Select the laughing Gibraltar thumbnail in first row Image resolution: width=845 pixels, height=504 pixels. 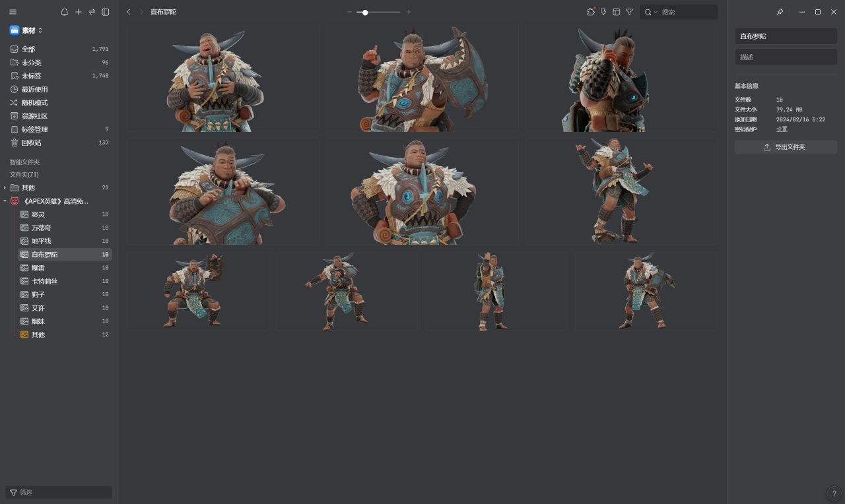click(223, 79)
